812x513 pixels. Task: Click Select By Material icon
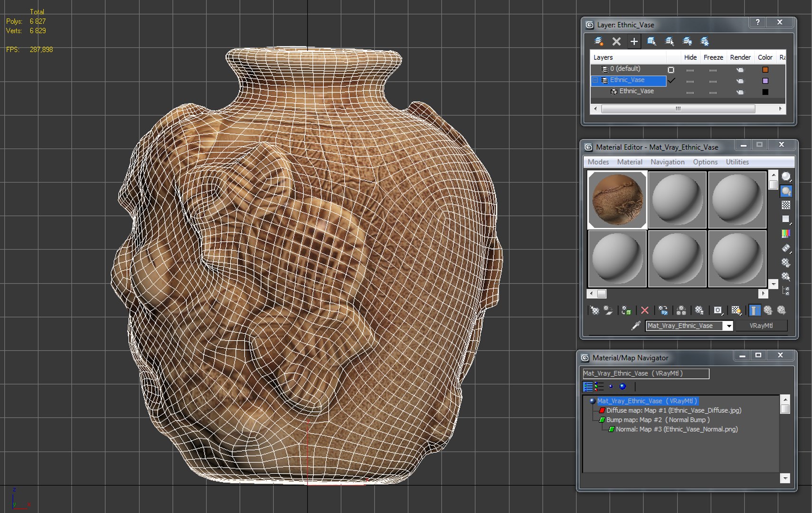pyautogui.click(x=786, y=276)
